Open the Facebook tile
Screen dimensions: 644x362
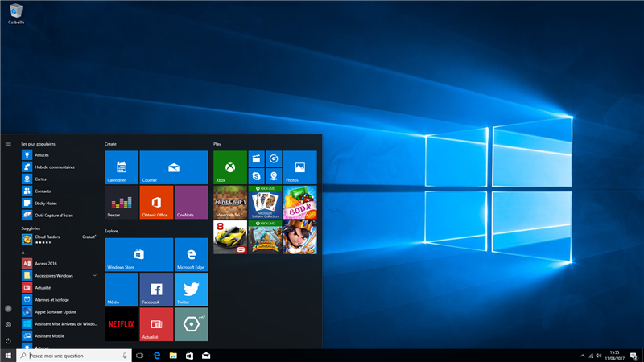coord(156,290)
